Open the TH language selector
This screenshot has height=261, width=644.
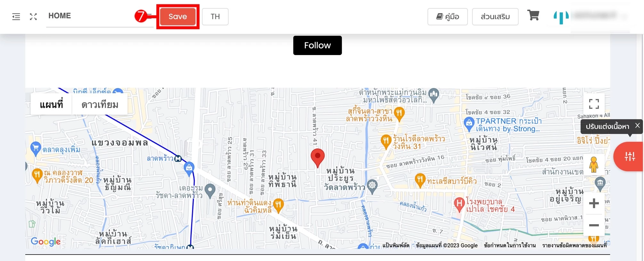point(215,17)
